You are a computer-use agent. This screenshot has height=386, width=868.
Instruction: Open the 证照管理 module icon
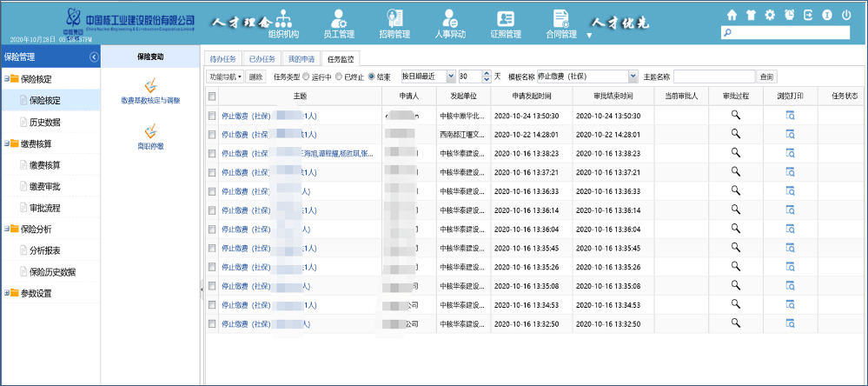506,23
